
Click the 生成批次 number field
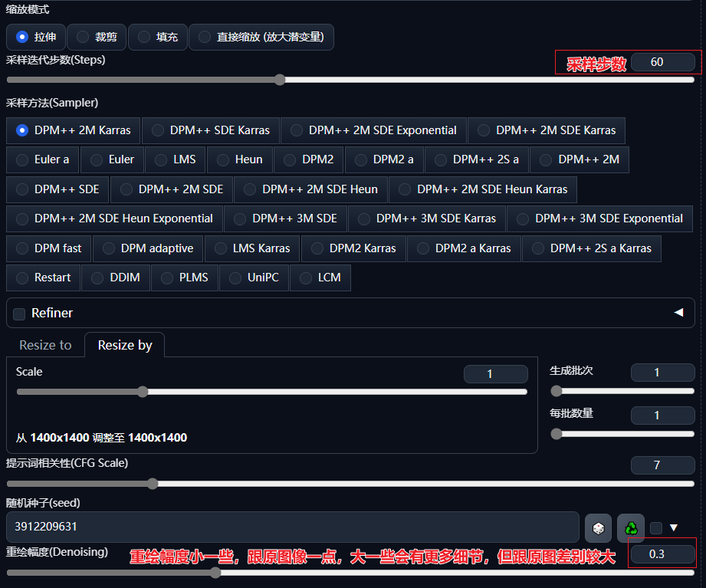tap(663, 373)
